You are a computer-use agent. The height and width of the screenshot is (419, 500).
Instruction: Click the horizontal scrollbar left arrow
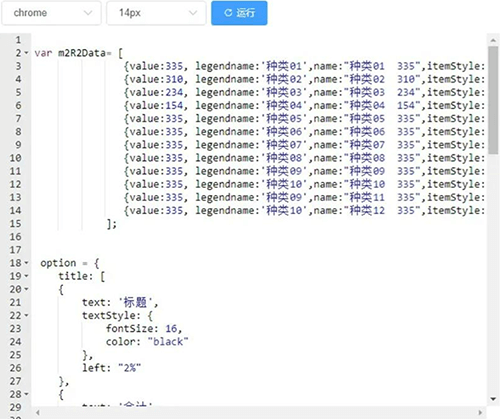click(37, 413)
